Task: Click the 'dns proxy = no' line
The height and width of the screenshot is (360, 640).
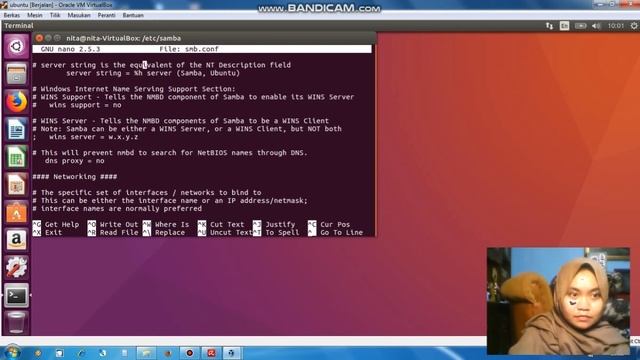Action: [74, 161]
